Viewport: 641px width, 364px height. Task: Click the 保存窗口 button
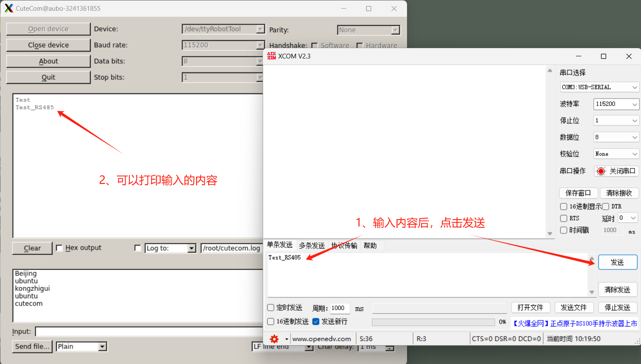pyautogui.click(x=578, y=193)
